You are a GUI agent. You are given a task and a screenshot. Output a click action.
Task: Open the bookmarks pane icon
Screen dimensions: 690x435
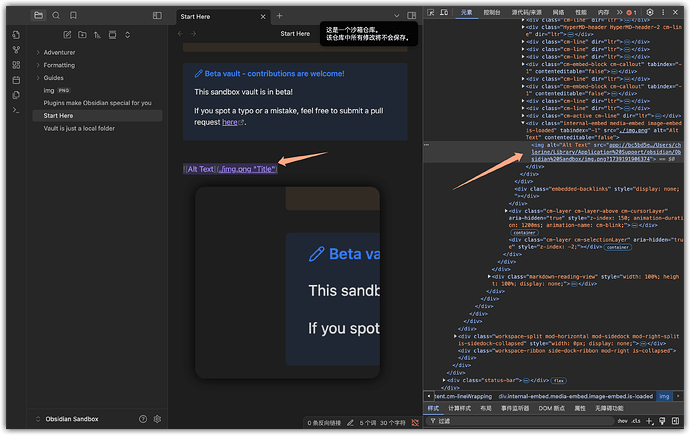[73, 15]
